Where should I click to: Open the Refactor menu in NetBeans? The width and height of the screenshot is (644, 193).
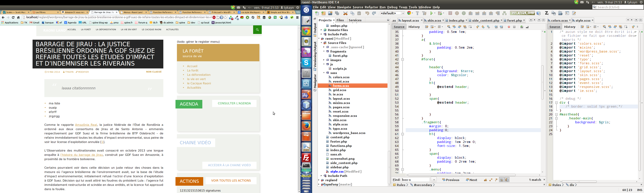tap(371, 7)
